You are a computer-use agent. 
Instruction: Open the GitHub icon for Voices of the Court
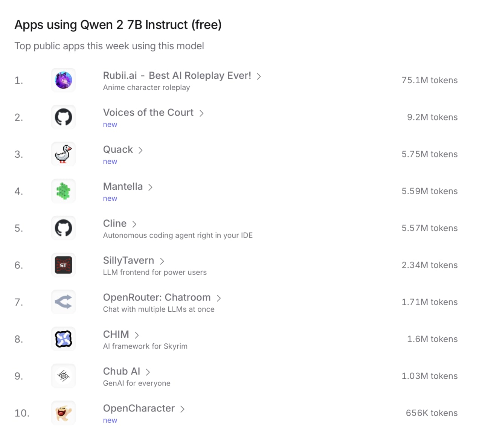point(63,117)
